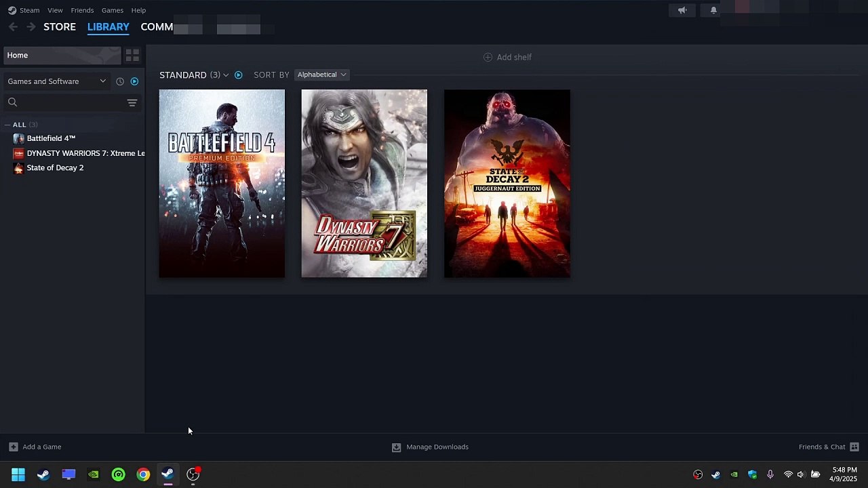
Task: Click the library search input field
Action: click(72, 102)
